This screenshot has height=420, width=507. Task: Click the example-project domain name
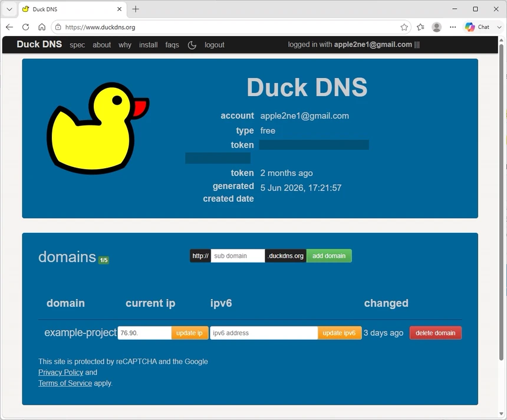pos(80,333)
